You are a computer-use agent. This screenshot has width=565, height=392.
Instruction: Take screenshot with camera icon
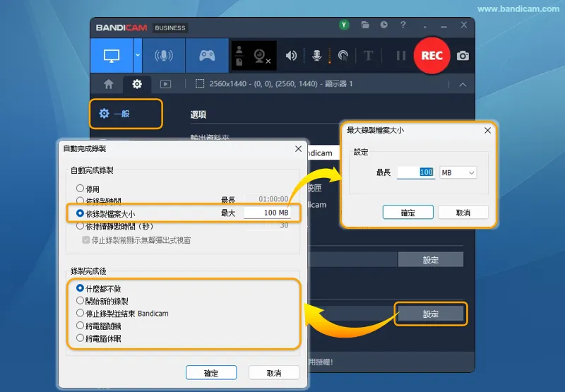(x=463, y=56)
